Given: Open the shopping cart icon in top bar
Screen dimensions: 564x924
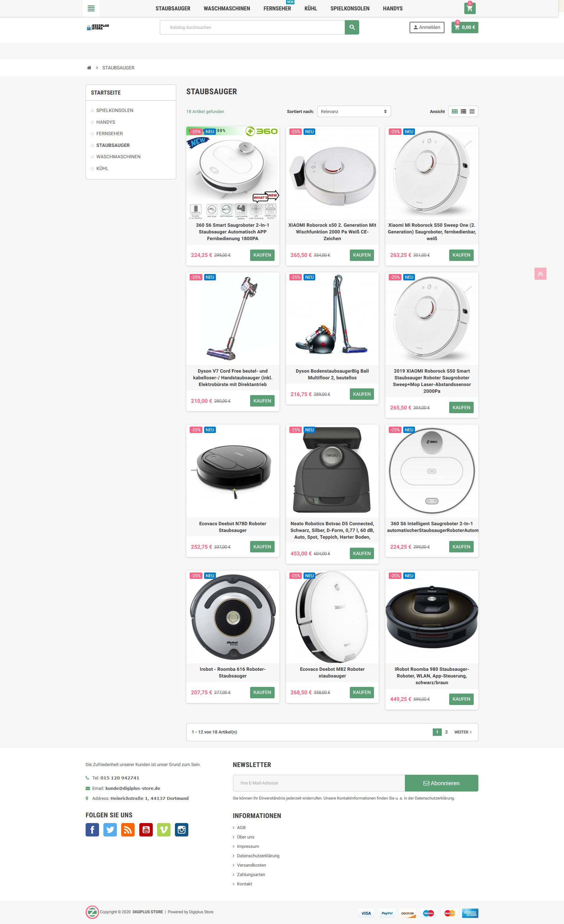Looking at the screenshot, I should pyautogui.click(x=469, y=8).
